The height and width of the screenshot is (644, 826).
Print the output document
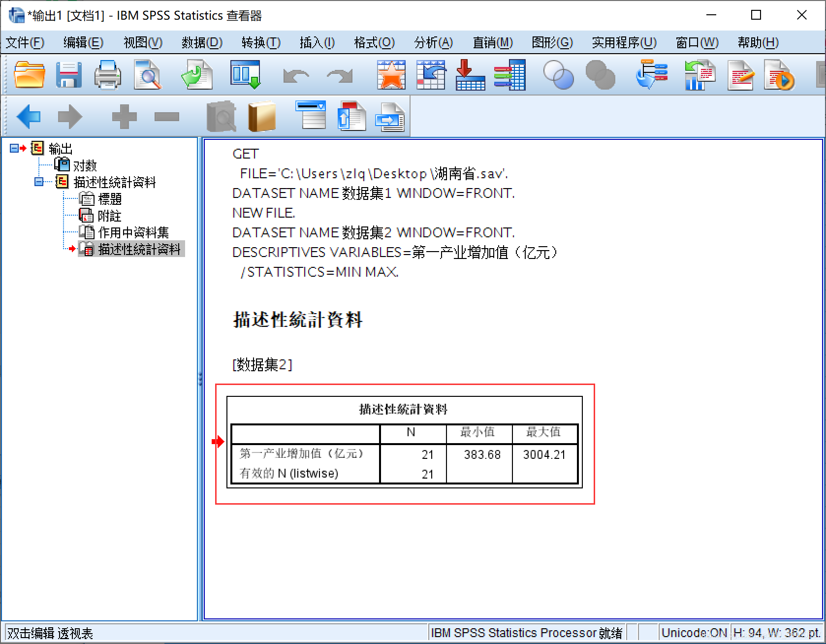(x=107, y=75)
